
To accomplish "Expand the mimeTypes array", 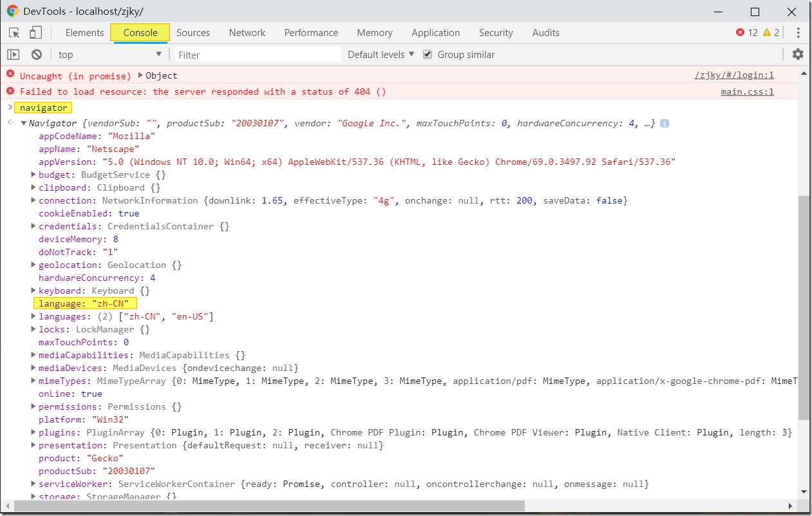I will [33, 381].
